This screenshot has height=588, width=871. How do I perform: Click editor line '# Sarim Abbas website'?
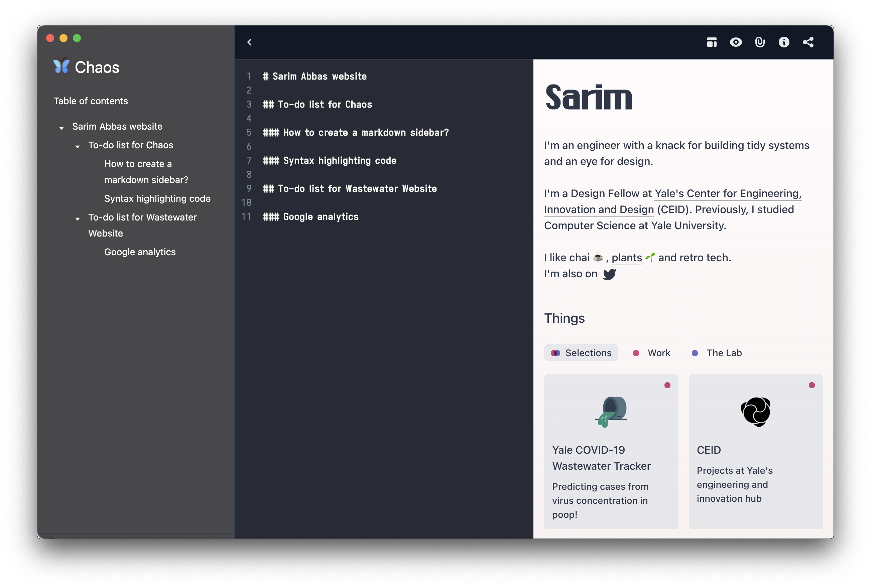pyautogui.click(x=315, y=77)
